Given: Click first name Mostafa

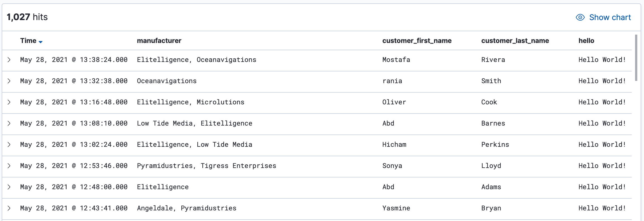Looking at the screenshot, I should coord(396,60).
